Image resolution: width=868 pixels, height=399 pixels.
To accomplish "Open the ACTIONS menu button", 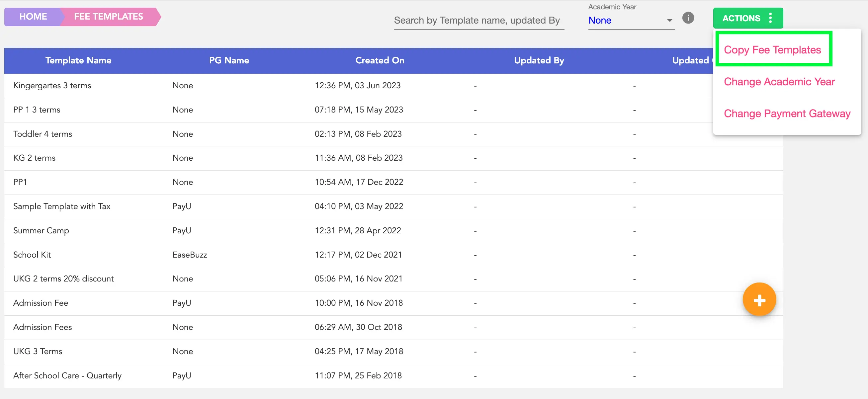I will tap(748, 18).
